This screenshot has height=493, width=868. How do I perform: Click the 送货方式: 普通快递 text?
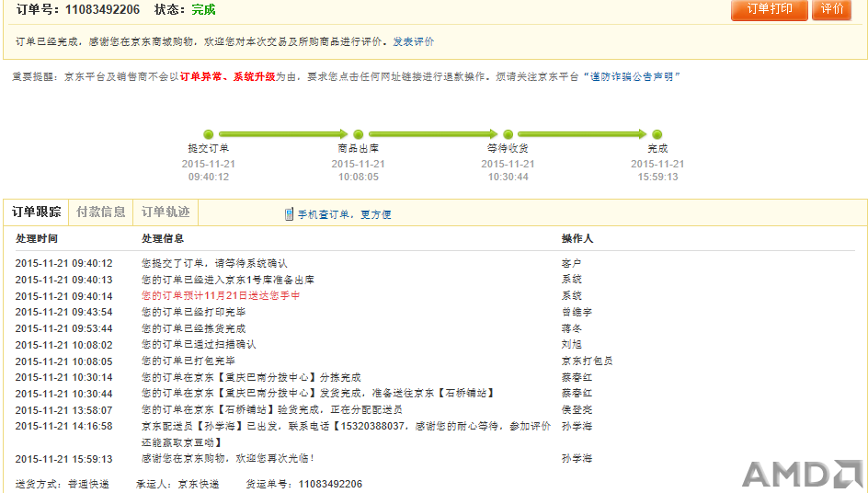[x=62, y=484]
